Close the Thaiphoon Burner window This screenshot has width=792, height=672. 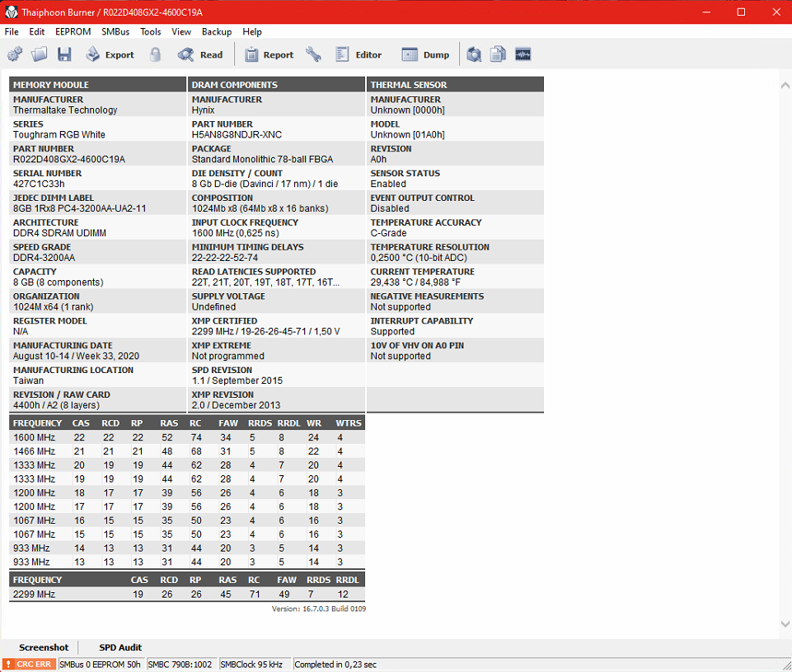(776, 12)
